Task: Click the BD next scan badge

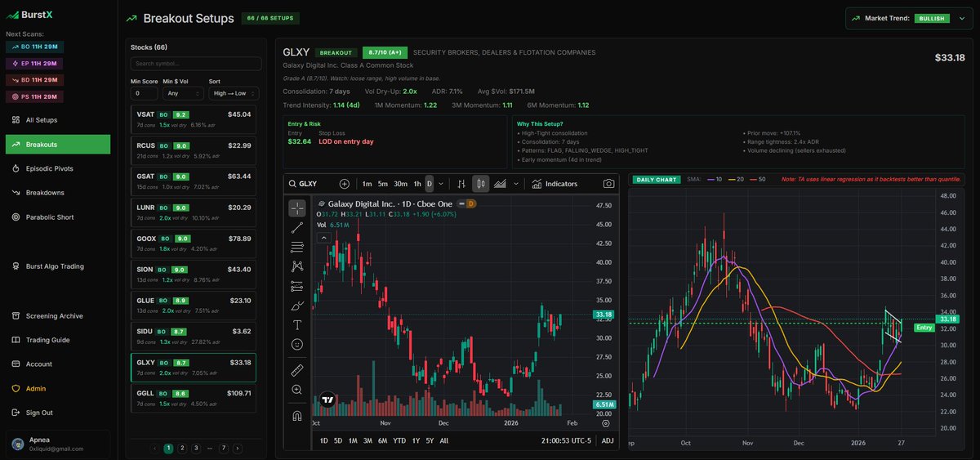Action: tap(34, 79)
